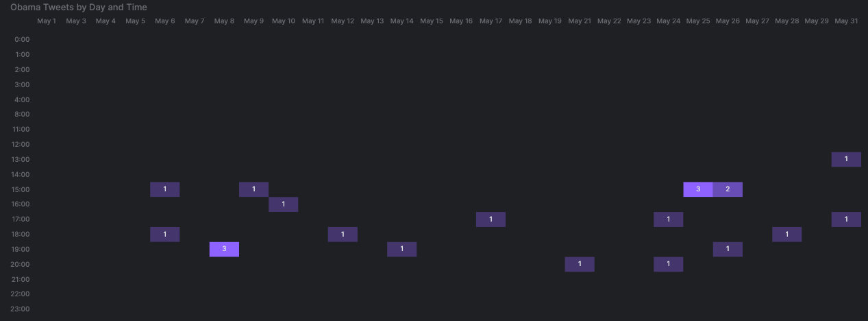Click the 13:00 time axis label
Screen dimensions: 868x321
pos(21,159)
